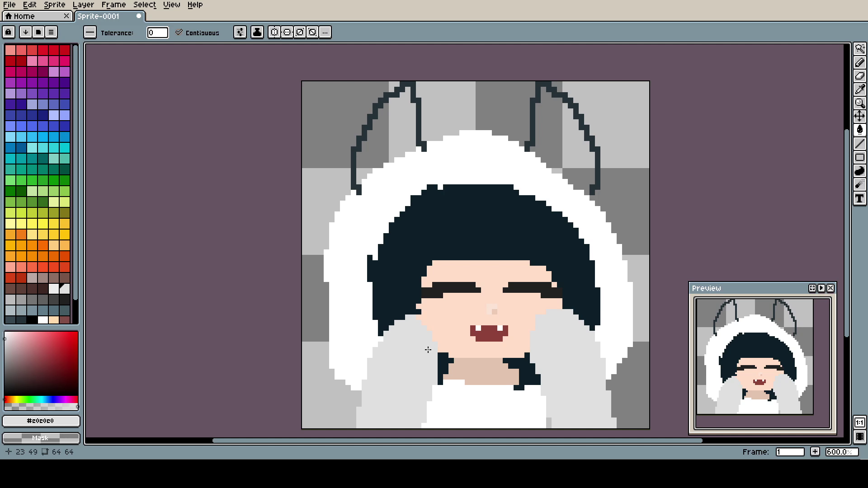Play animation in Preview window

point(821,288)
